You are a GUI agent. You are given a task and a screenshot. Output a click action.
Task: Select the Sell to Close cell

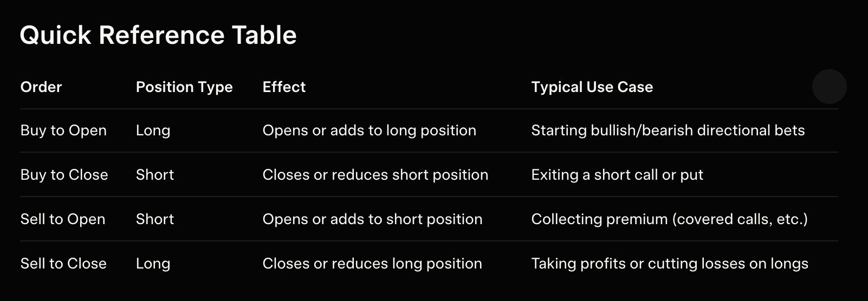point(63,264)
